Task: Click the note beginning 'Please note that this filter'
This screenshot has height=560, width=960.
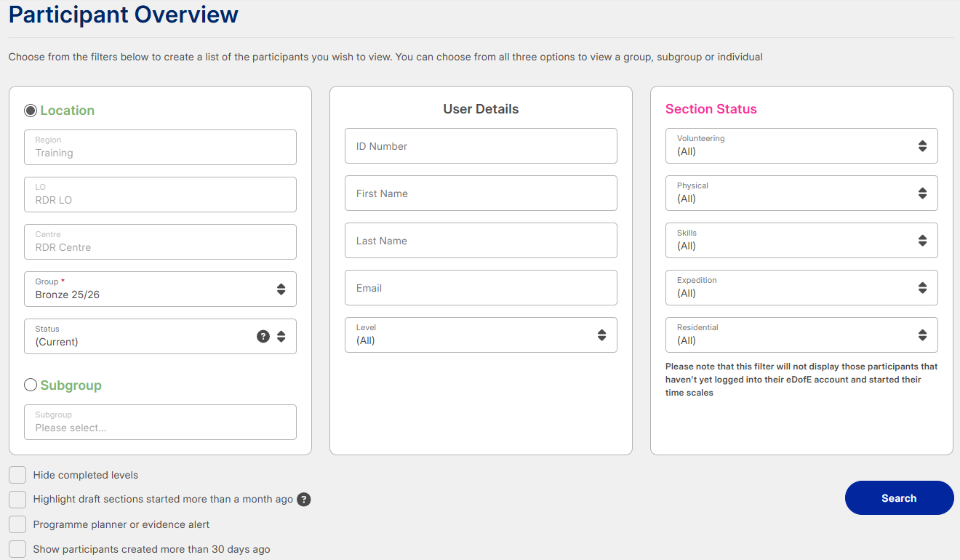Action: (801, 380)
